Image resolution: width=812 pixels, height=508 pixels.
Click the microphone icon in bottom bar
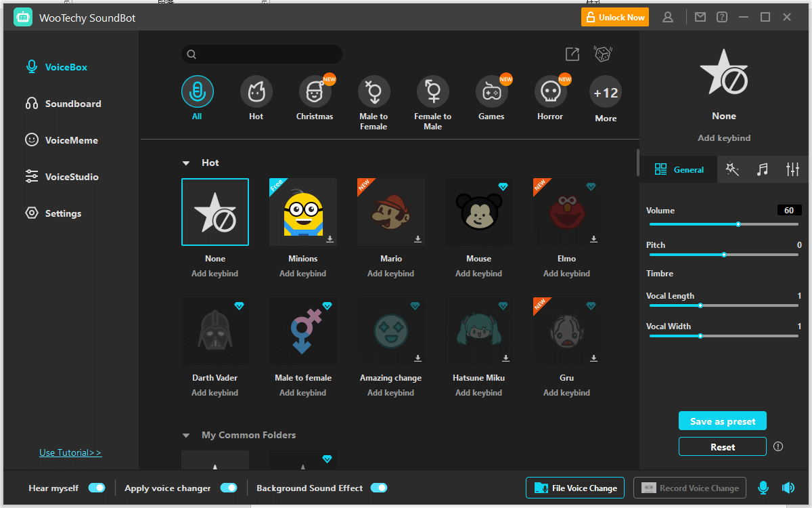(x=763, y=488)
